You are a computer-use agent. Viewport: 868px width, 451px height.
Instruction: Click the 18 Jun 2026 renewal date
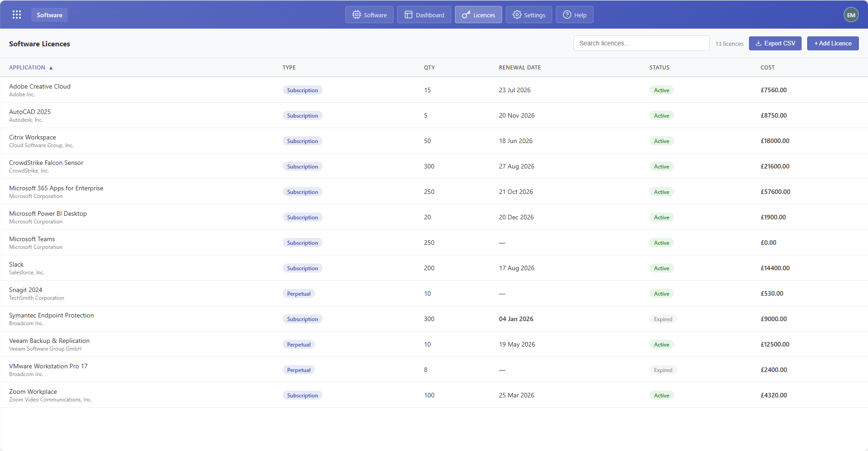click(x=516, y=141)
